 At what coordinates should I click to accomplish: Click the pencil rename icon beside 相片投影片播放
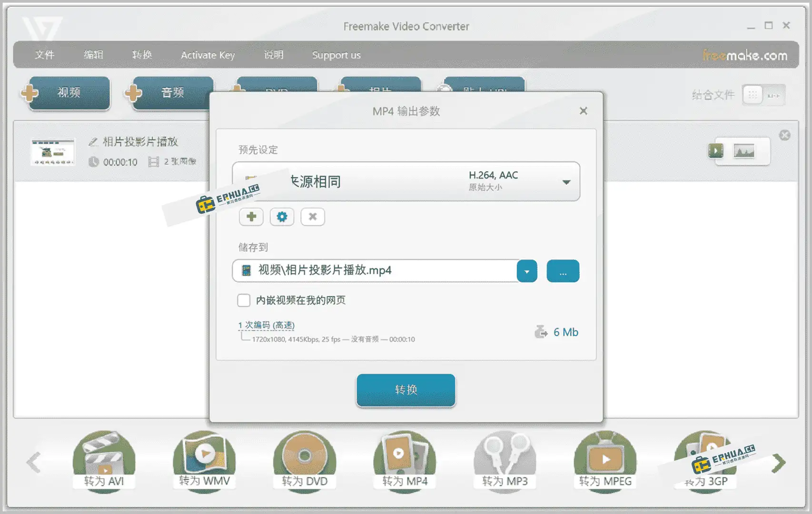tap(93, 142)
